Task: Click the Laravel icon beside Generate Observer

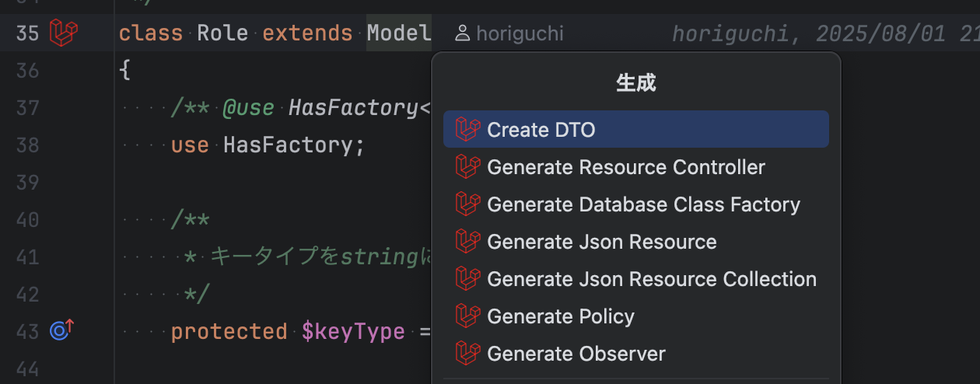Action: pos(467,353)
